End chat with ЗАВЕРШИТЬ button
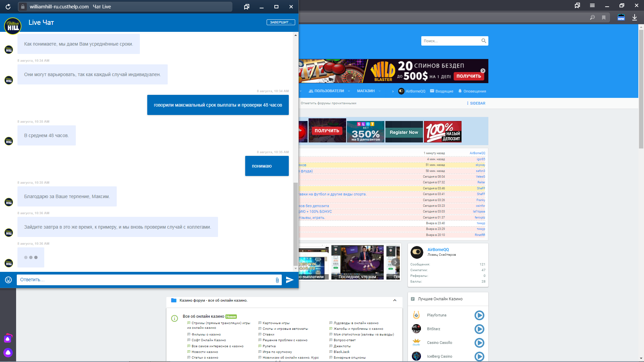This screenshot has width=644, height=362. pos(281,22)
